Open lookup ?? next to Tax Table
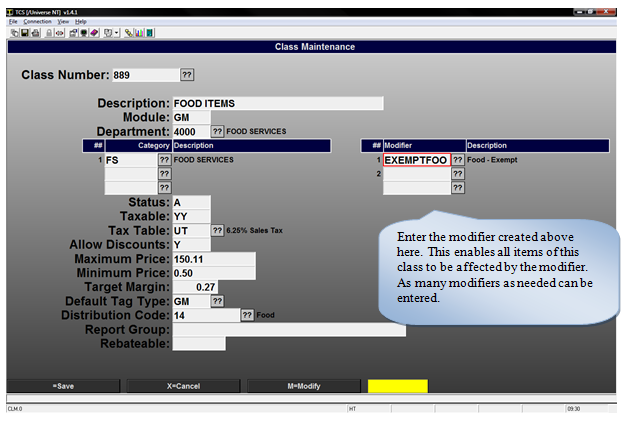Image resolution: width=625 pixels, height=425 pixels. (x=217, y=230)
